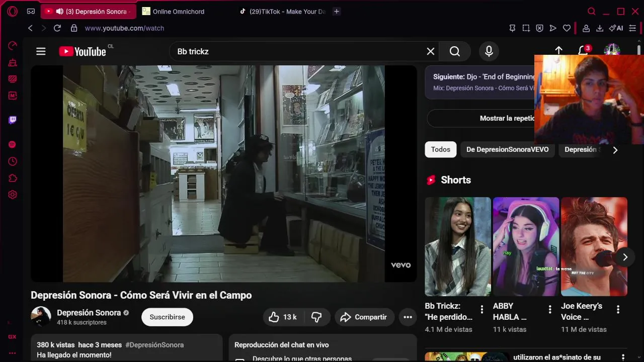Open the striped sidebar panel icon

(13, 79)
